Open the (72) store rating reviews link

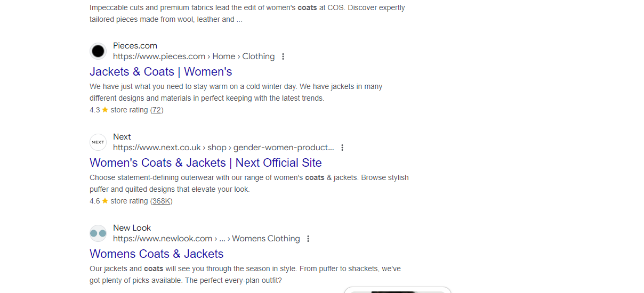tap(157, 110)
